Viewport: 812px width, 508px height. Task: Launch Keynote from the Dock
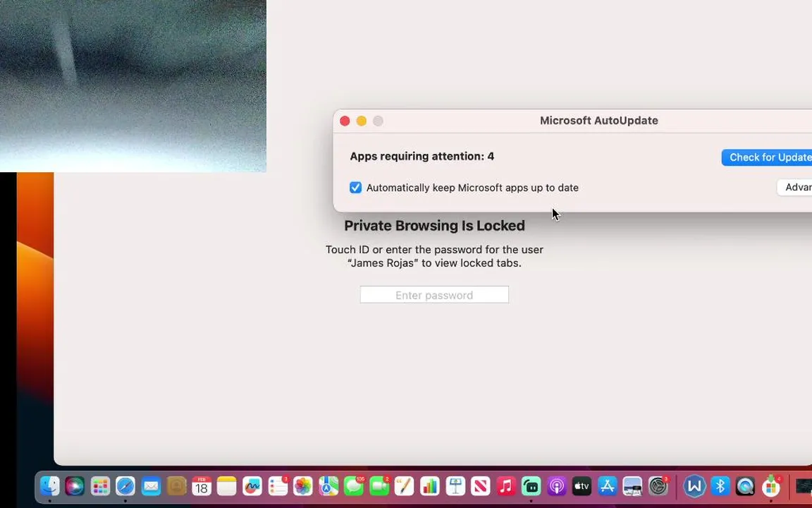click(x=455, y=486)
